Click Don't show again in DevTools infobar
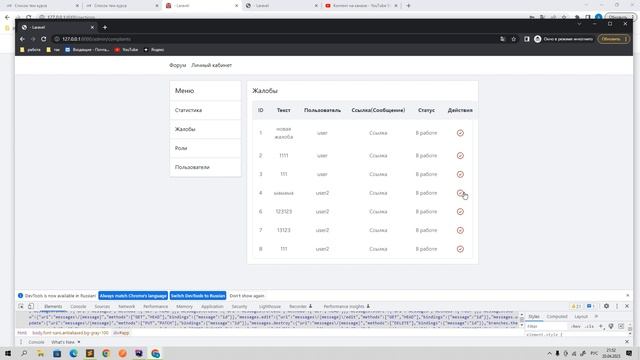 (x=247, y=296)
